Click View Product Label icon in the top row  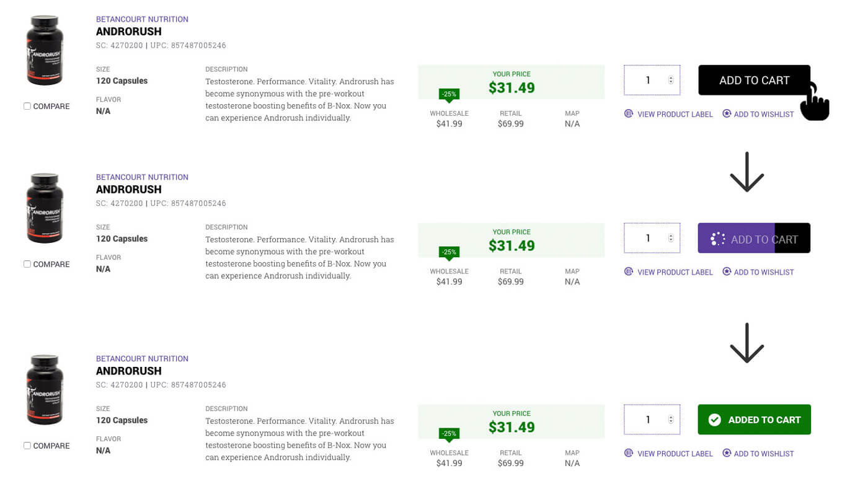[x=629, y=114]
